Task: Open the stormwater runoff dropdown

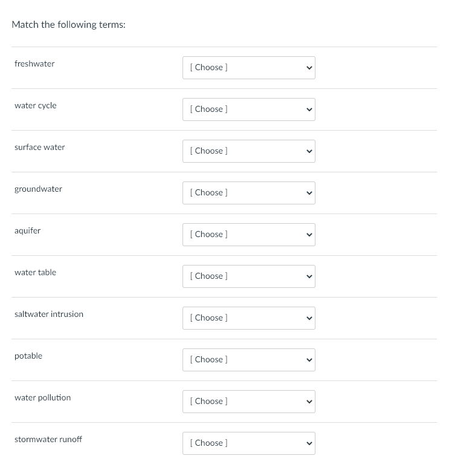Action: [x=248, y=443]
